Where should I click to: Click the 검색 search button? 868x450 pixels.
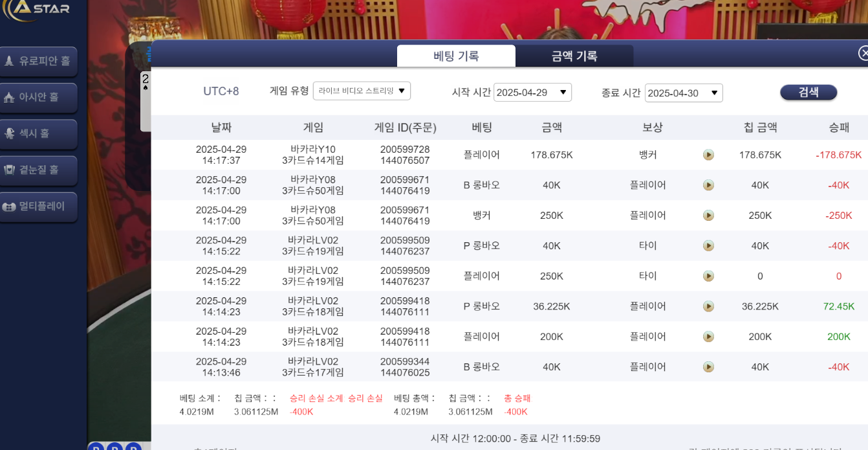(808, 93)
